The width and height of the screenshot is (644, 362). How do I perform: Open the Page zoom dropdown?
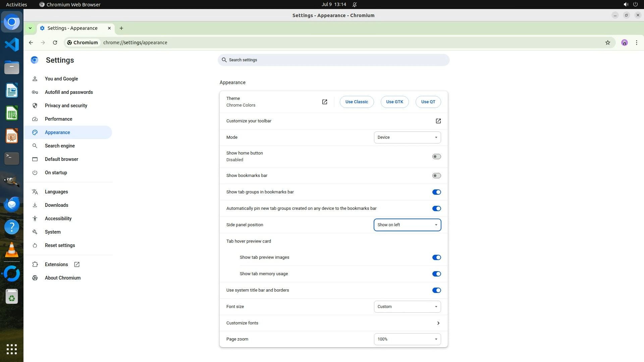[407, 339]
